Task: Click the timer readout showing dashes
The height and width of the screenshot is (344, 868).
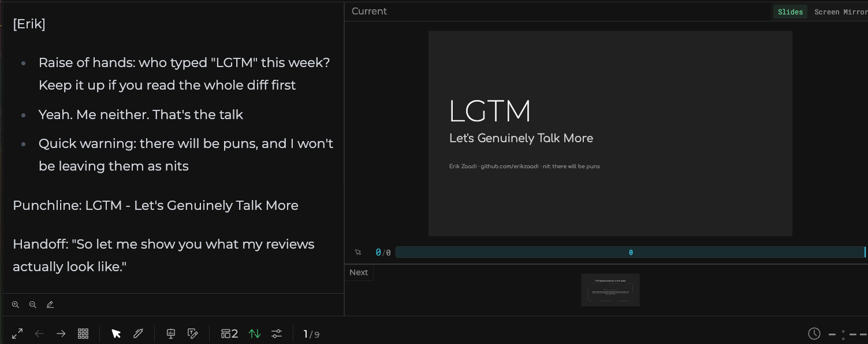Action: point(848,334)
